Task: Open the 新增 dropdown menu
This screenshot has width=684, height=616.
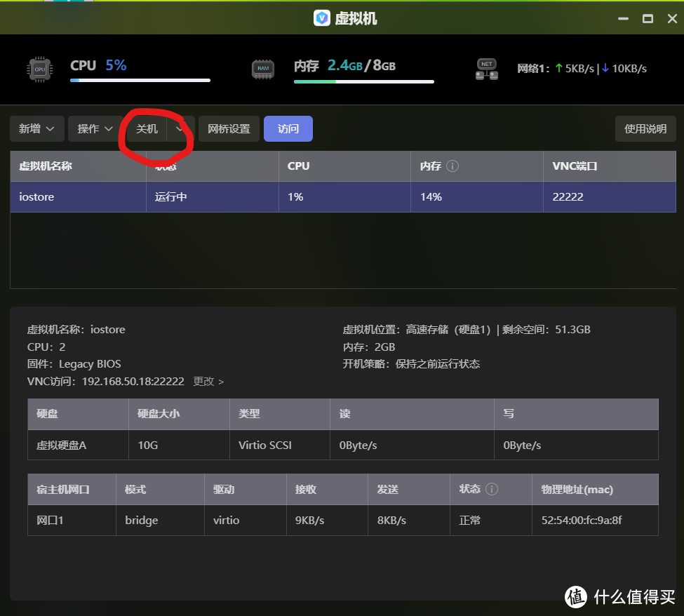Action: (x=37, y=129)
